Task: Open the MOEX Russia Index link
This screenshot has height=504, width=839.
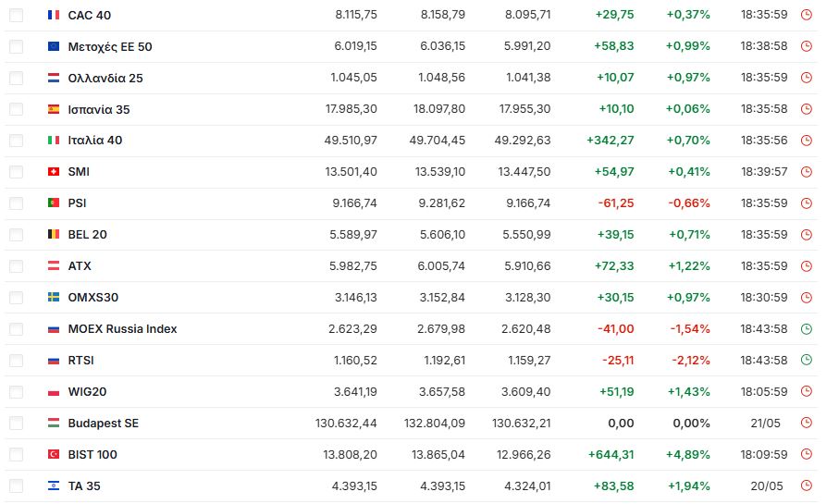Action: [122, 329]
